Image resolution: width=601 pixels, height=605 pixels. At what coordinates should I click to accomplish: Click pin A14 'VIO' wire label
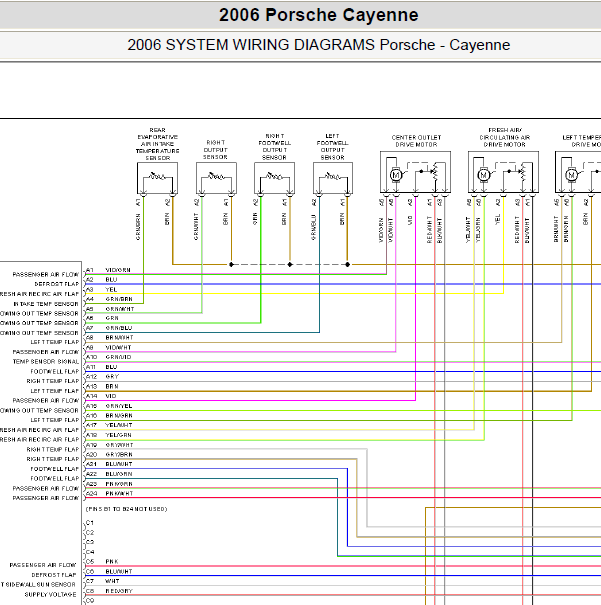(x=111, y=396)
